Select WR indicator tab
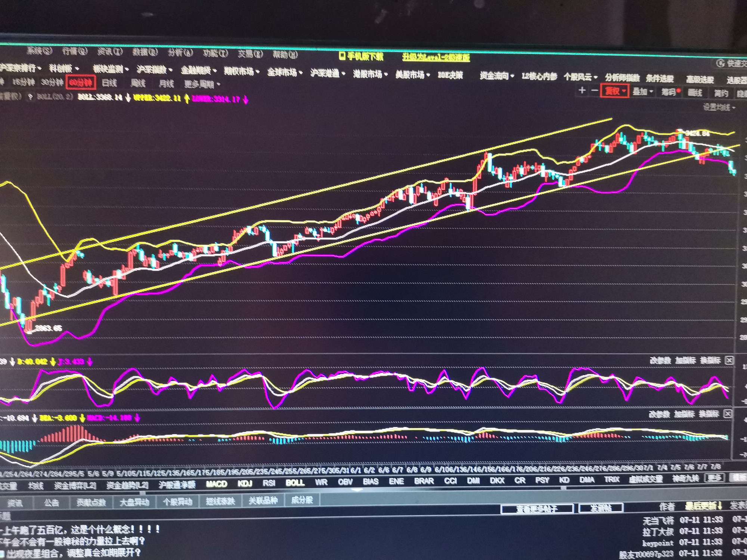 (322, 482)
